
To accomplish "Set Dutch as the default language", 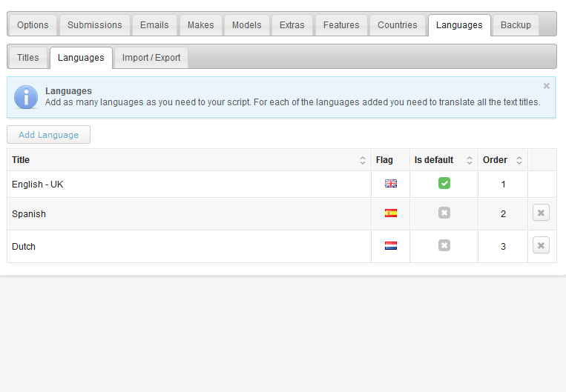I will [x=444, y=245].
